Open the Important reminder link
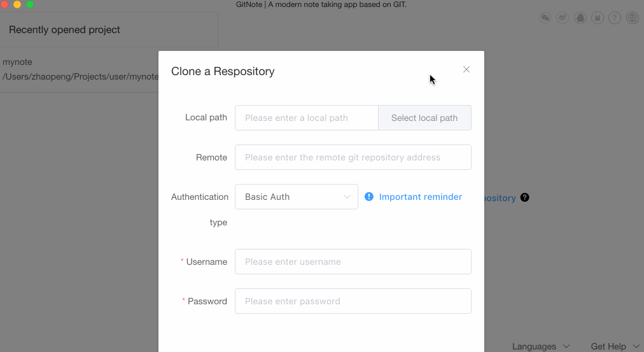644x352 pixels. point(421,197)
